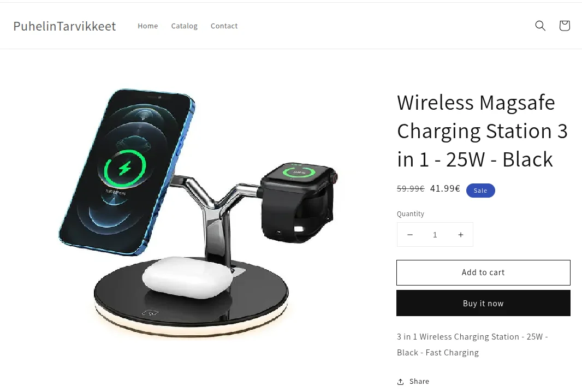Click the Fast Charging description text
The width and height of the screenshot is (582, 392).
tap(452, 353)
